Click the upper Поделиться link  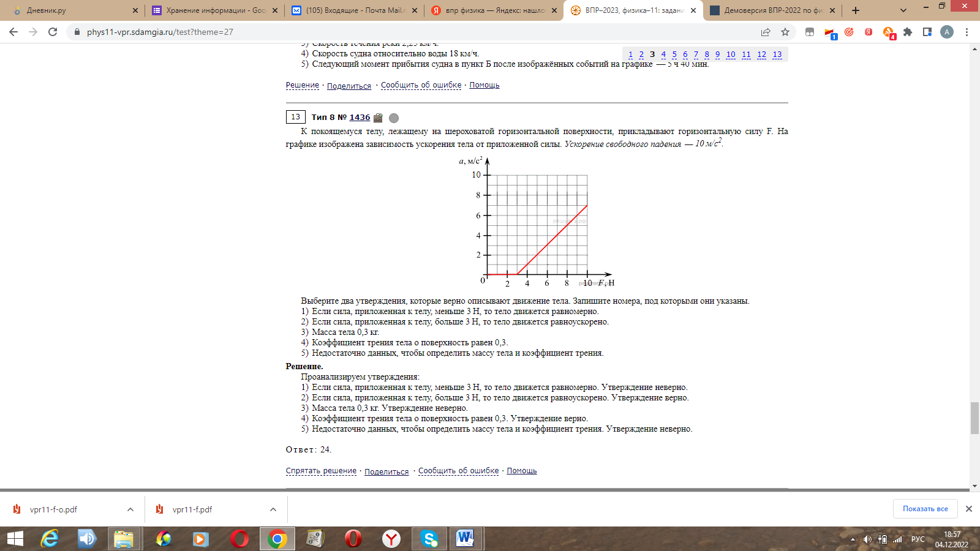coord(349,86)
